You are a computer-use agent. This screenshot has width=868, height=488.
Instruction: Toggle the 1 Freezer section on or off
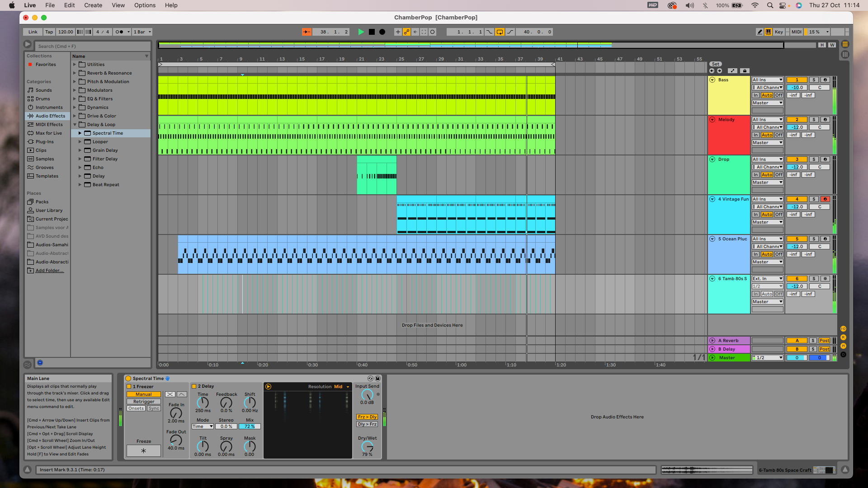click(x=129, y=387)
